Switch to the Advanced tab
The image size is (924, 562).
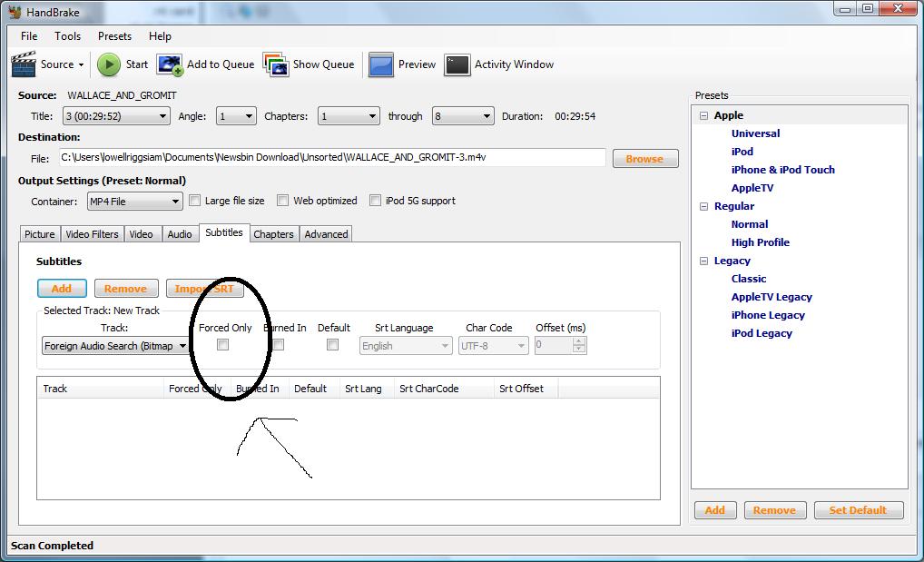pyautogui.click(x=326, y=234)
